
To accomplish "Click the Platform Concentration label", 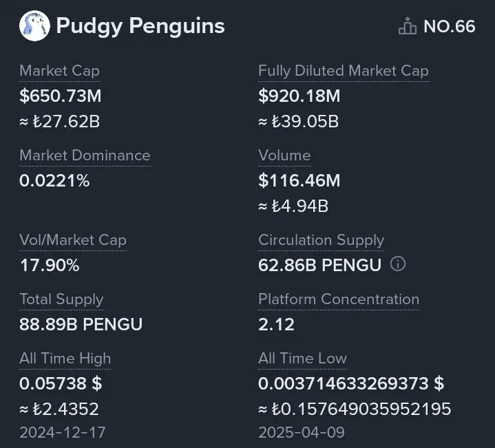I will coord(339,299).
